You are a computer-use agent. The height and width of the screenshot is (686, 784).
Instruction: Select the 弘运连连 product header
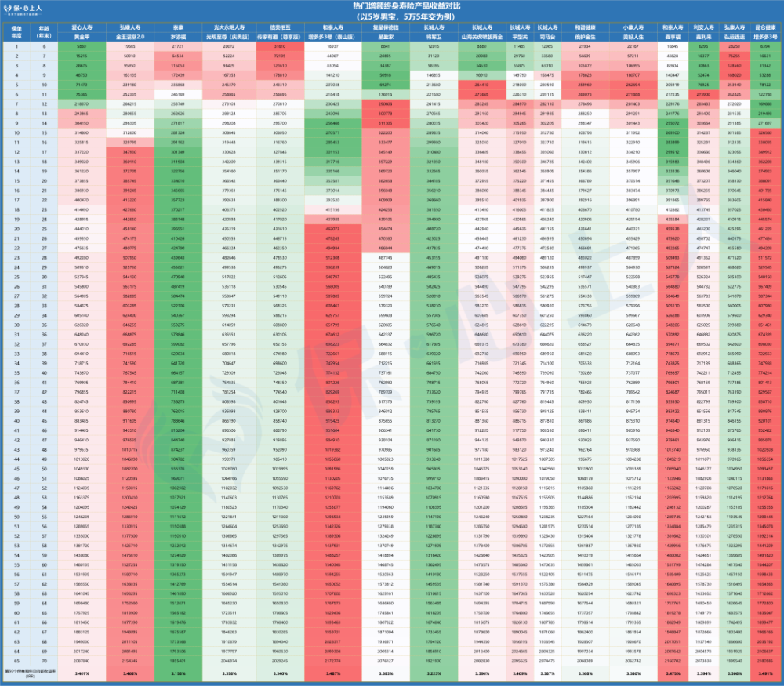735,37
